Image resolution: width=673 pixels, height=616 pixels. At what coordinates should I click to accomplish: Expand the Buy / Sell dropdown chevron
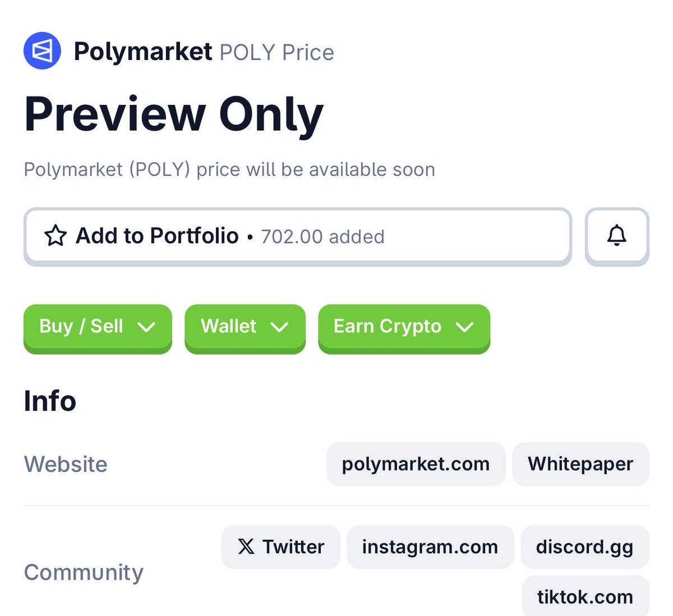tap(146, 327)
